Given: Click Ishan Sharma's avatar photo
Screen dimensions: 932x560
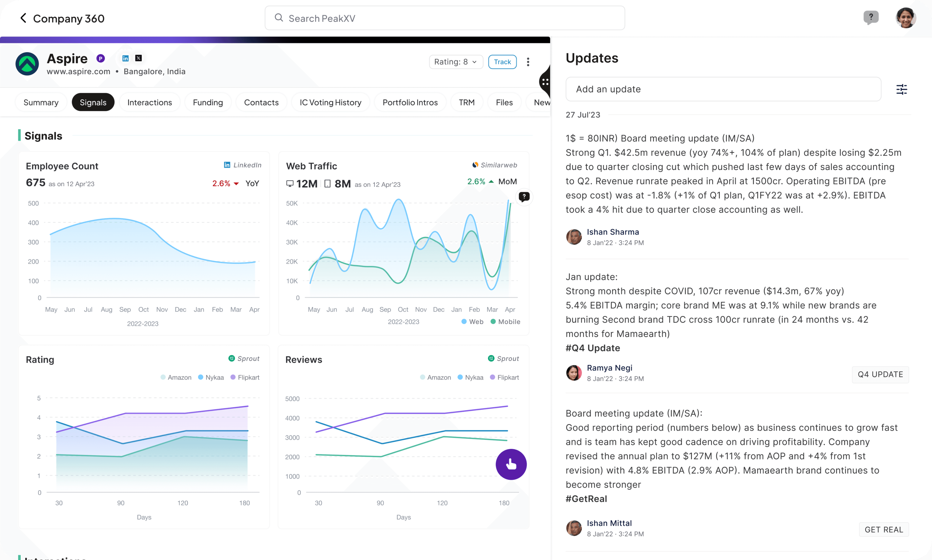Looking at the screenshot, I should point(574,237).
